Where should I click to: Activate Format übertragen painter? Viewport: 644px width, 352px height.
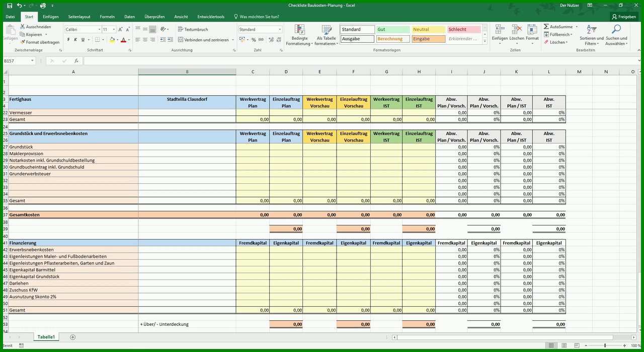pyautogui.click(x=40, y=42)
